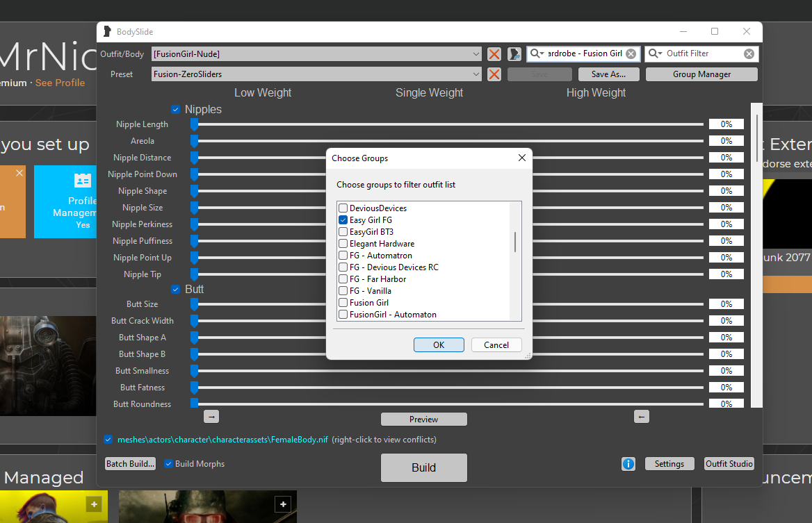Click the Nipple Point Down slider handle
812x523 pixels.
(194, 174)
